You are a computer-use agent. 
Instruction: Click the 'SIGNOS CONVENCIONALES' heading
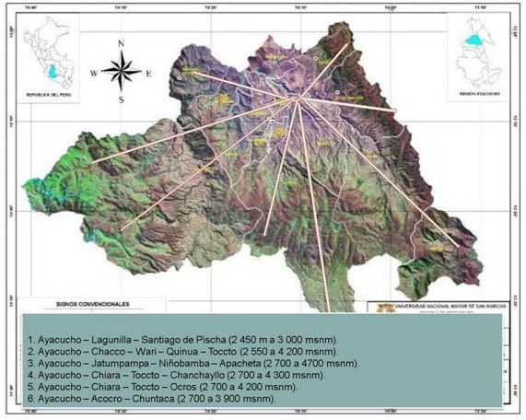(93, 304)
